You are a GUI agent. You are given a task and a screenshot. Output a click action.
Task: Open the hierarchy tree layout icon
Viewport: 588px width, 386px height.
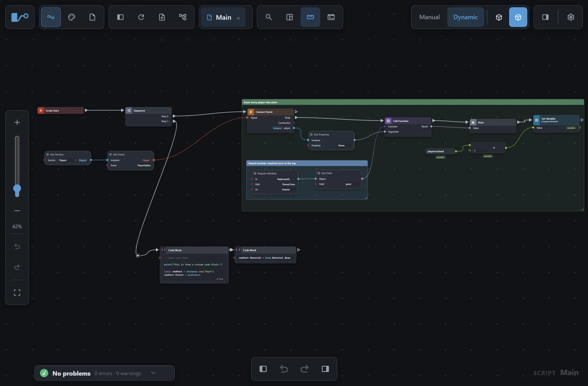[183, 17]
